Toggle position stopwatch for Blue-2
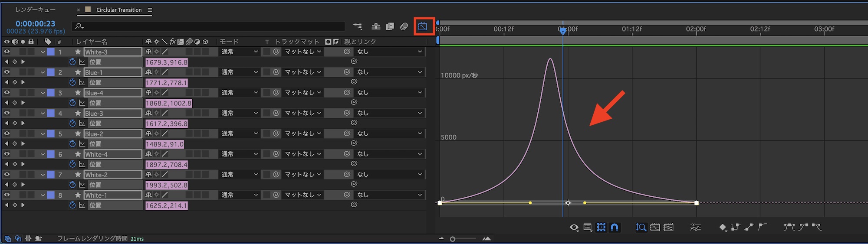This screenshot has height=244, width=868. click(x=72, y=144)
